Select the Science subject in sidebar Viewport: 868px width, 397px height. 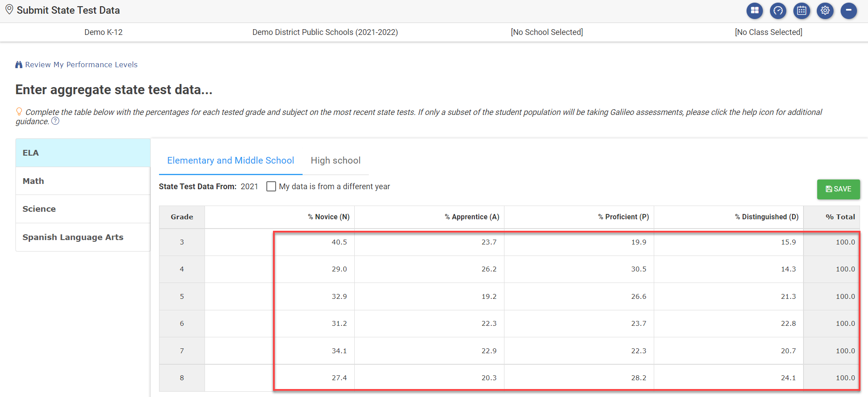(83, 209)
